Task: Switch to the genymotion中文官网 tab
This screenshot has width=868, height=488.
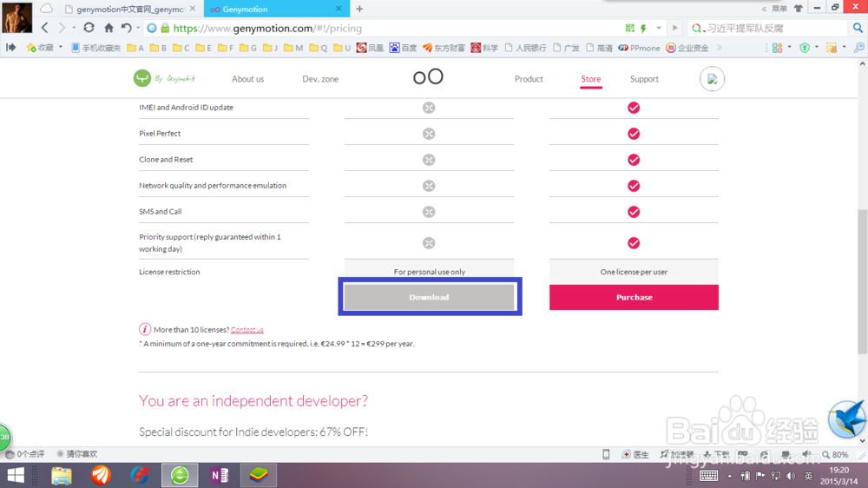Action: 130,9
